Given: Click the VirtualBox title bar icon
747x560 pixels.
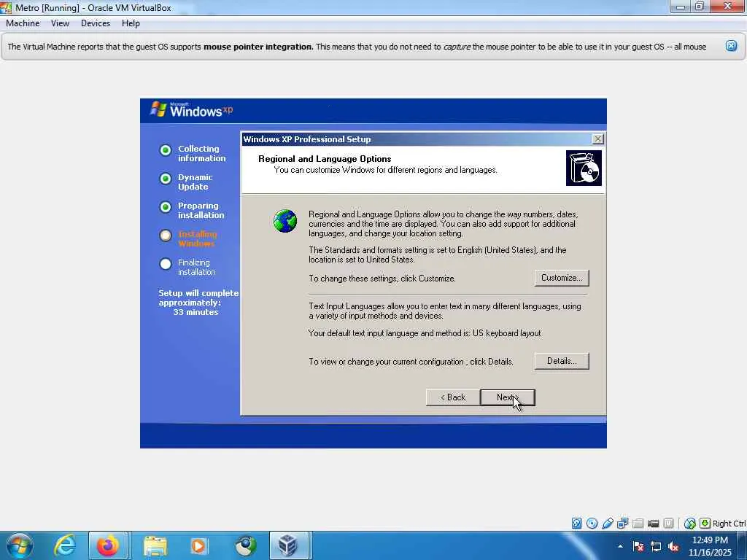Looking at the screenshot, I should click(6, 7).
